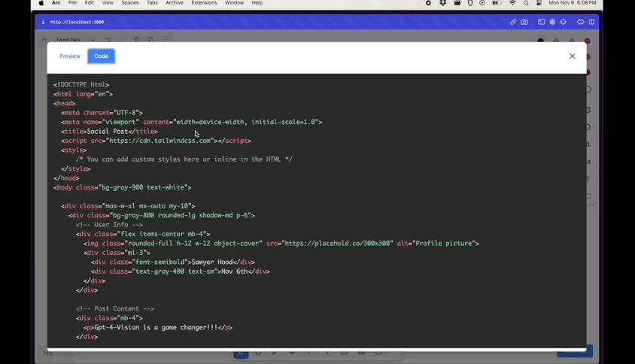Capture the page with the camera icon
This screenshot has height=364, width=635.
pos(524,22)
